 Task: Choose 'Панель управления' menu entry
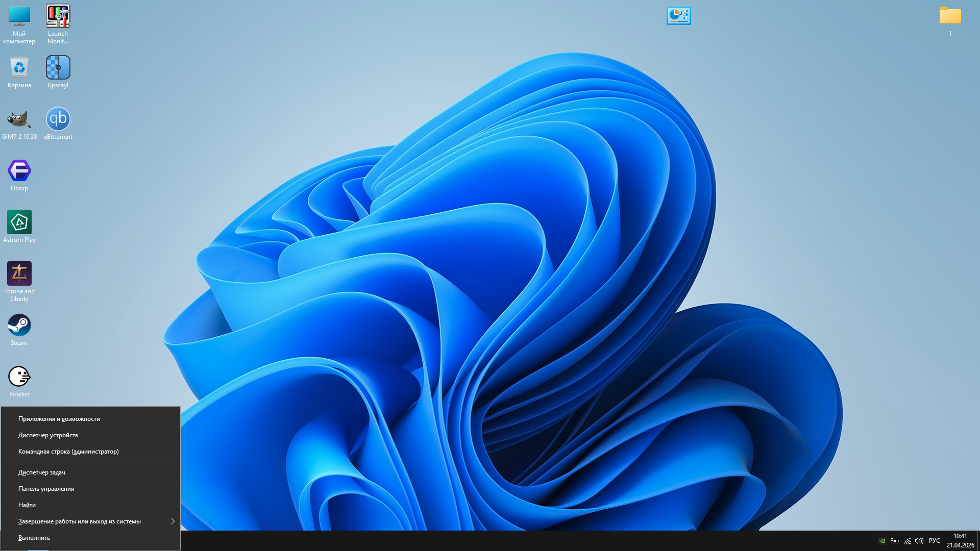46,489
